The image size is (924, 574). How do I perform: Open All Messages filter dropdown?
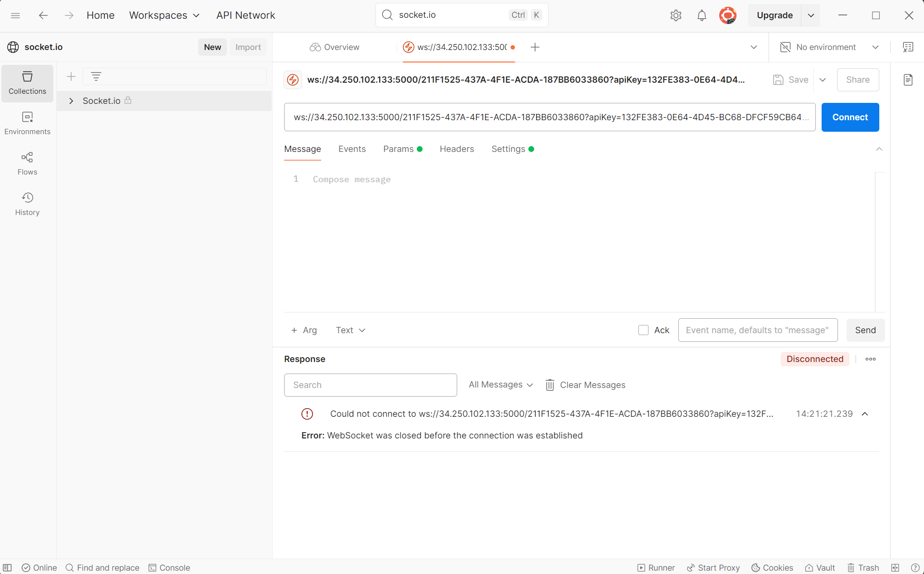(x=501, y=385)
